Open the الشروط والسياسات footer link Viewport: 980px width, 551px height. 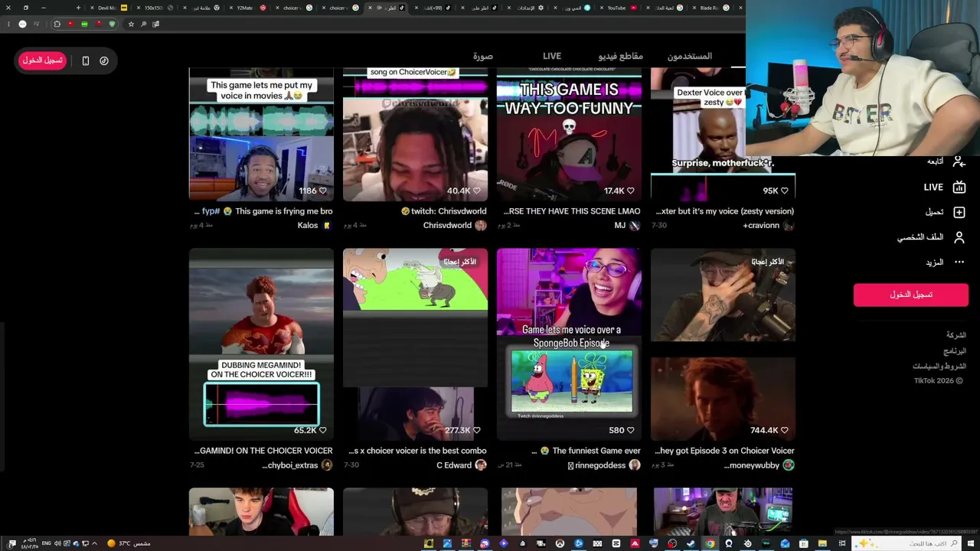[x=939, y=367]
